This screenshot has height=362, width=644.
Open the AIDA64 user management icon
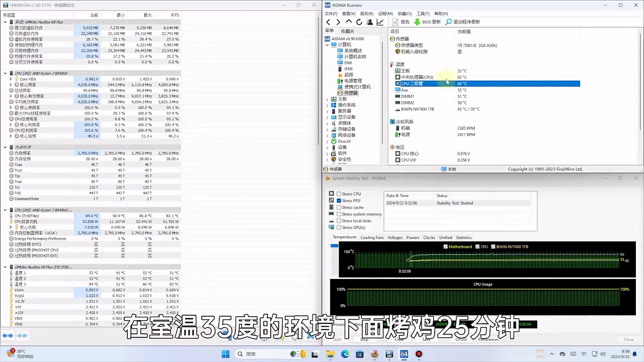[370, 22]
